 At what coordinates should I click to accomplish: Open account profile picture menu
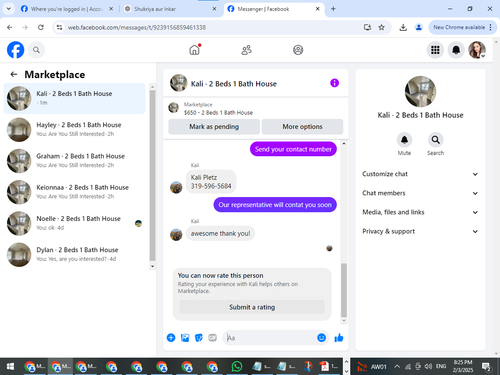477,50
